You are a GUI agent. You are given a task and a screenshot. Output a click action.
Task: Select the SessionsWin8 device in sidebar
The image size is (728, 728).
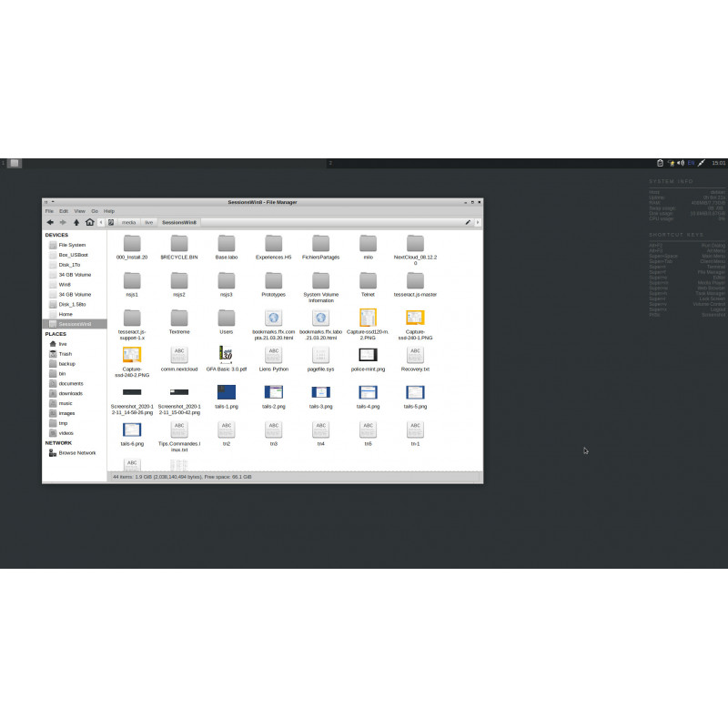tap(73, 323)
